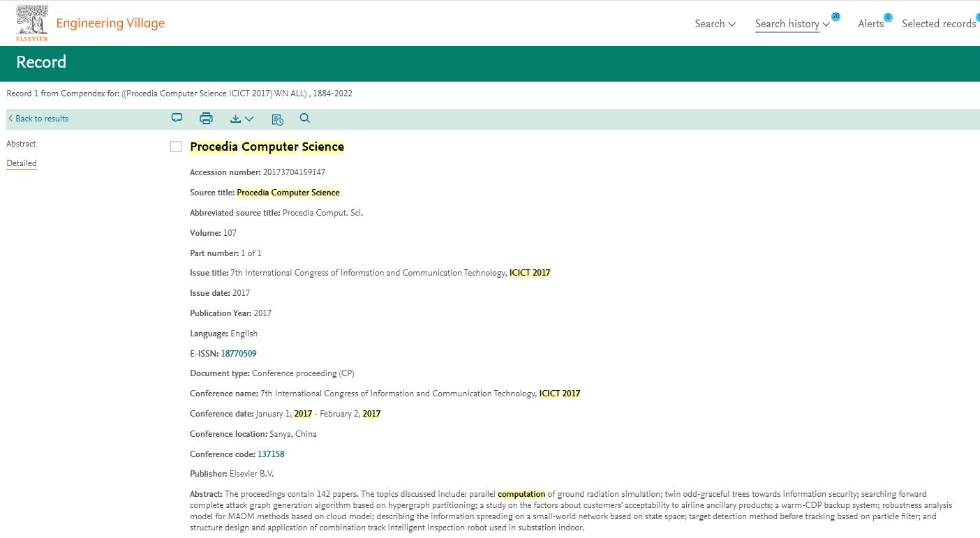The image size is (980, 538).
Task: Click the Part number value 1 of 1
Action: [x=251, y=253]
